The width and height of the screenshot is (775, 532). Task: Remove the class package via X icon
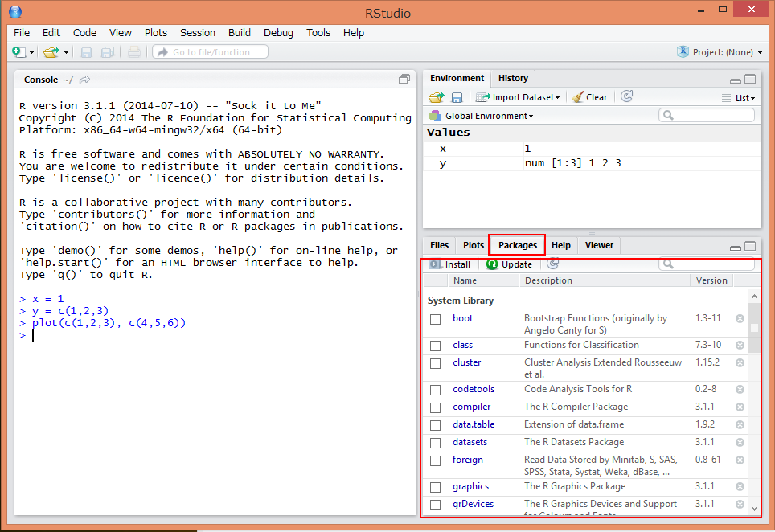740,345
